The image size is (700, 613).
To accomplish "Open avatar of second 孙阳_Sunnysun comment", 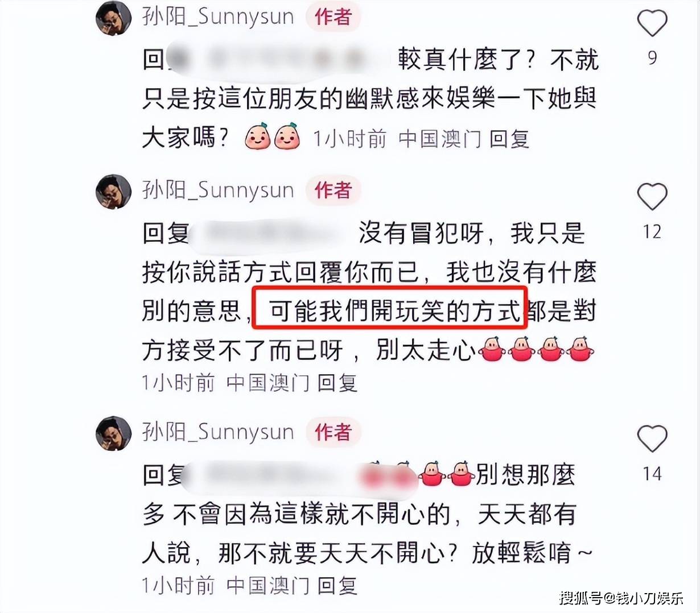I will pyautogui.click(x=114, y=192).
